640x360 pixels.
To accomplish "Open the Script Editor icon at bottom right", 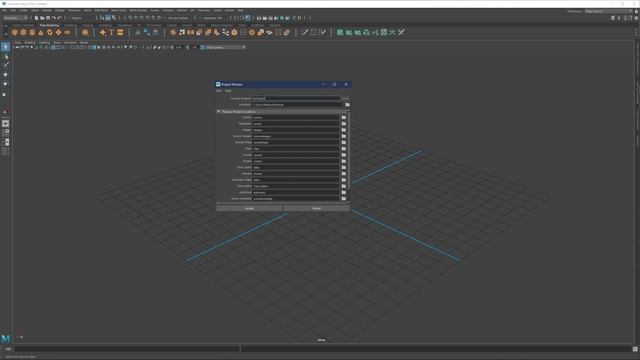I will coord(635,349).
